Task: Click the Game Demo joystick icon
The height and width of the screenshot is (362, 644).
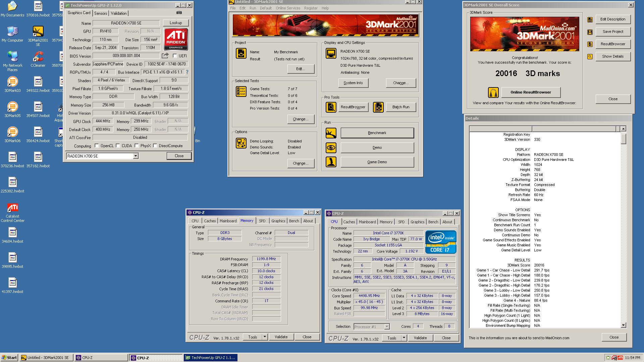Action: pyautogui.click(x=331, y=162)
